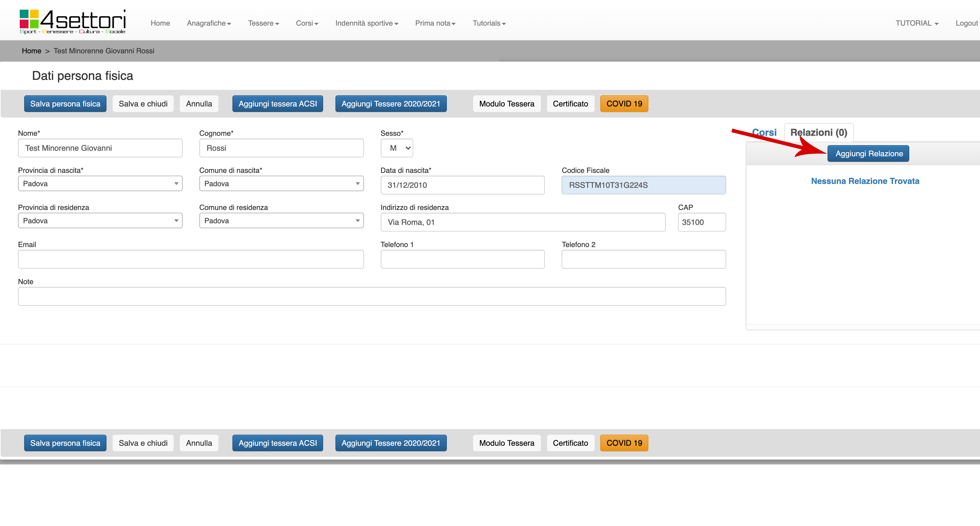980x526 pixels.
Task: Expand the Tessere dropdown menu
Action: click(x=263, y=23)
